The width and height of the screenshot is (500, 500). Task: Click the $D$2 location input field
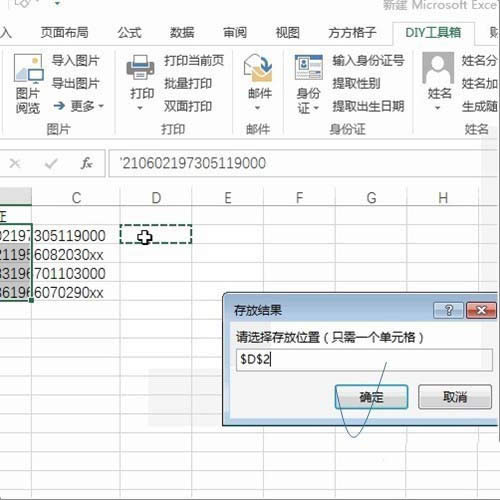[x=364, y=360]
